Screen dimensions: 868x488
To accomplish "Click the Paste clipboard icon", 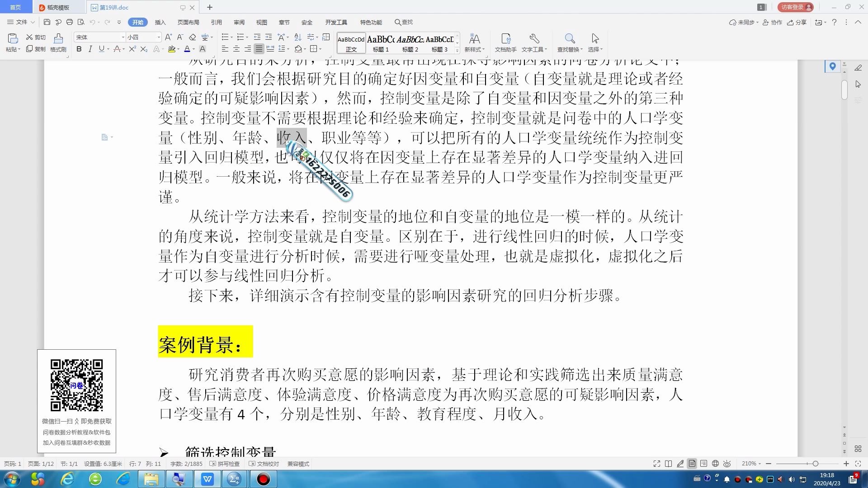I will tap(13, 38).
